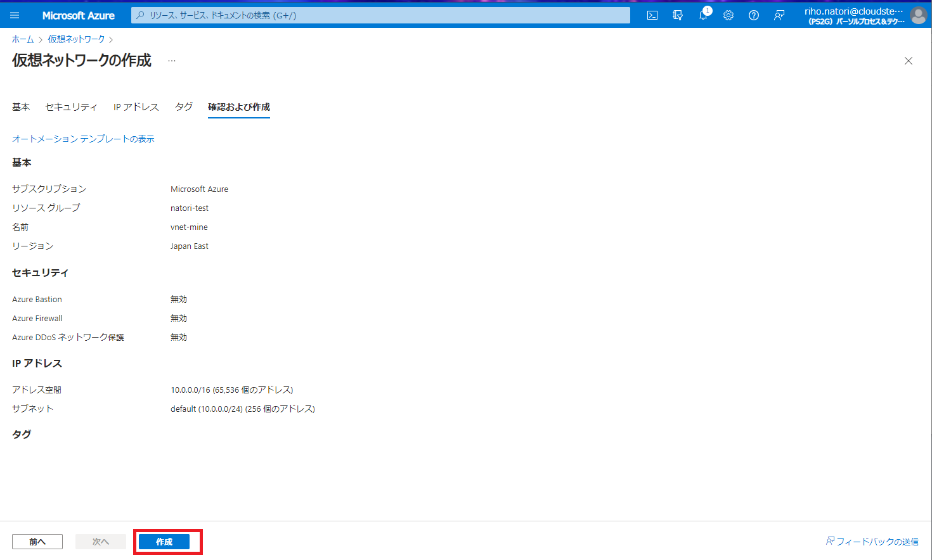Click the サブネット label
The width and height of the screenshot is (932, 560).
(x=32, y=409)
